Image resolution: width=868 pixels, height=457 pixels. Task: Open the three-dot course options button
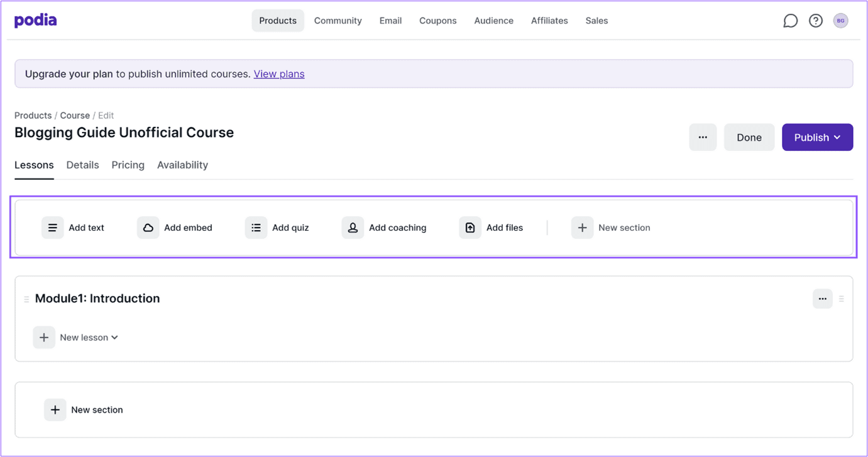[703, 137]
